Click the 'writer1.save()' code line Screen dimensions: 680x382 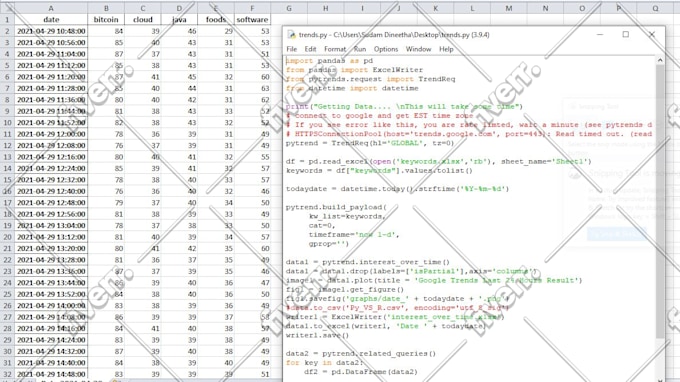point(317,335)
